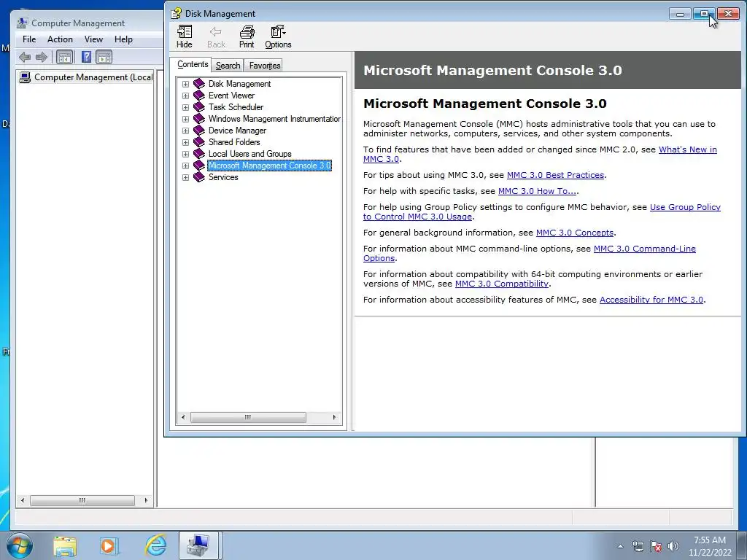Expand Windows Management Instrumentation topic

pyautogui.click(x=185, y=119)
